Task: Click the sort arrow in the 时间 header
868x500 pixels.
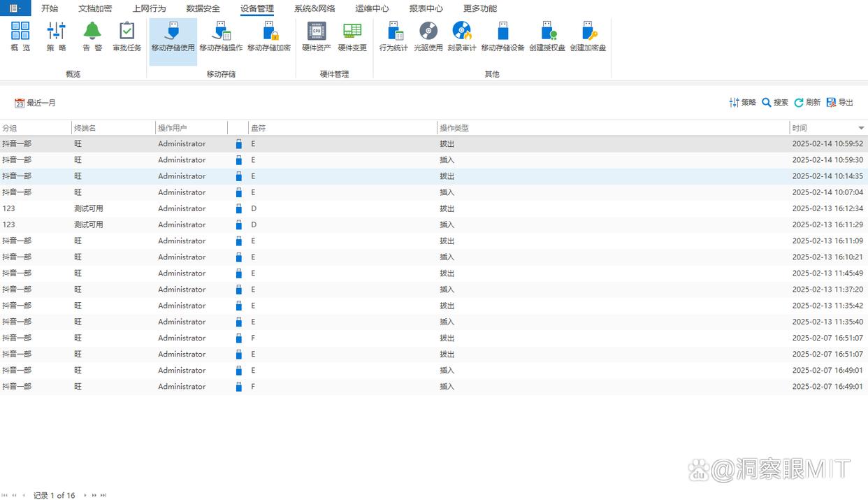Action: 861,128
